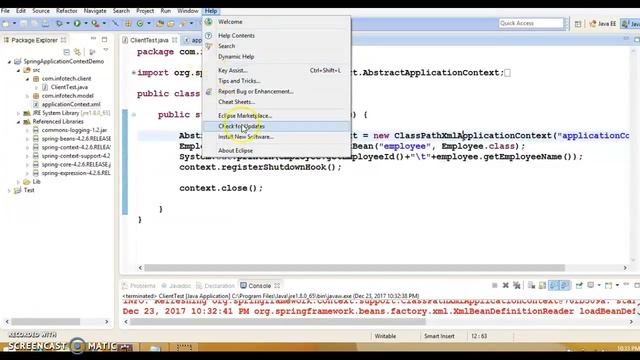Screen dimensions: 640x360
Task: Toggle Link with Editor in Package Explorer
Action: point(77,52)
